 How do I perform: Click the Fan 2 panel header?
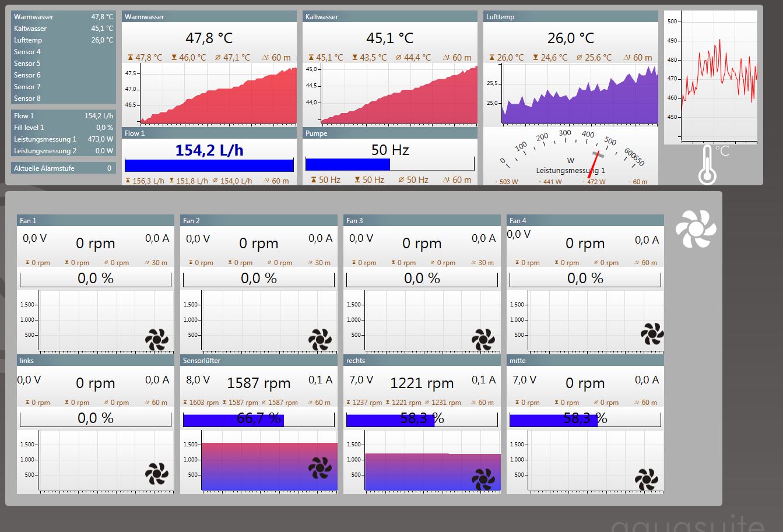259,220
